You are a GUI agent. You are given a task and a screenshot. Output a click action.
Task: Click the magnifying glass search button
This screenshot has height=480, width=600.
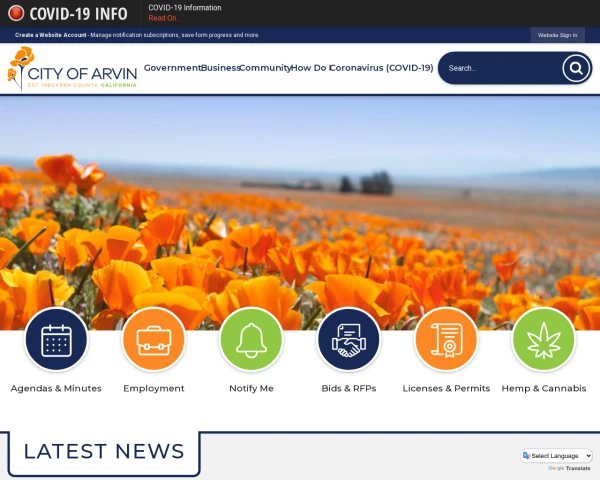pyautogui.click(x=576, y=69)
